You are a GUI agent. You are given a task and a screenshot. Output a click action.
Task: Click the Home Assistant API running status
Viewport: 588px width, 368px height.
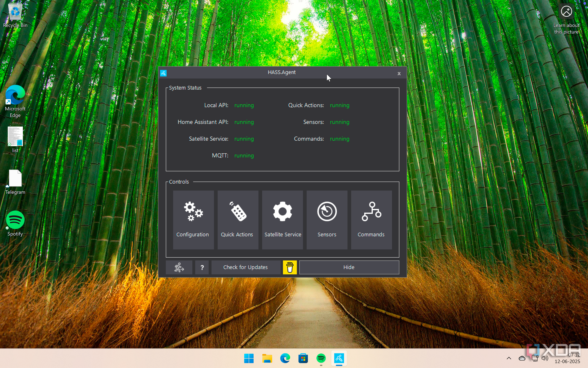point(244,122)
